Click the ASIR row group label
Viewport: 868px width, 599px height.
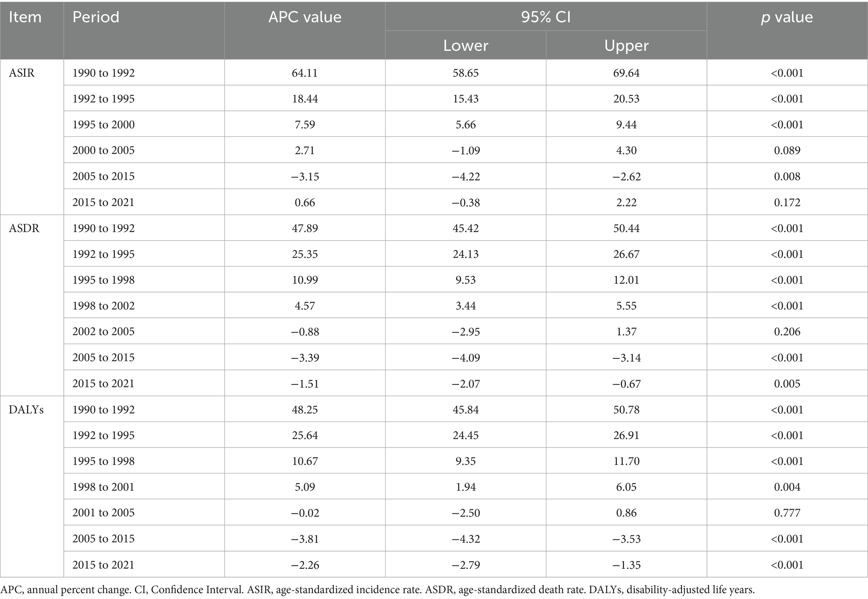[x=22, y=73]
